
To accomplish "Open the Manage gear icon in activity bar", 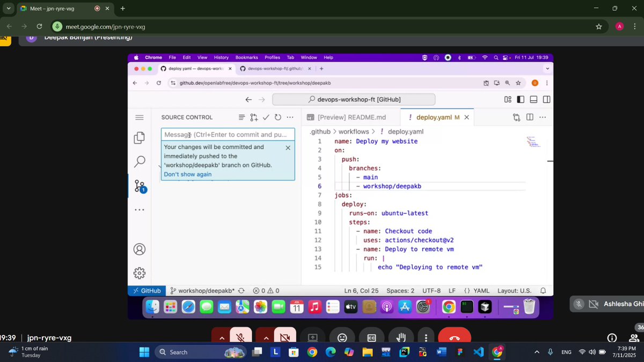I will tap(140, 273).
